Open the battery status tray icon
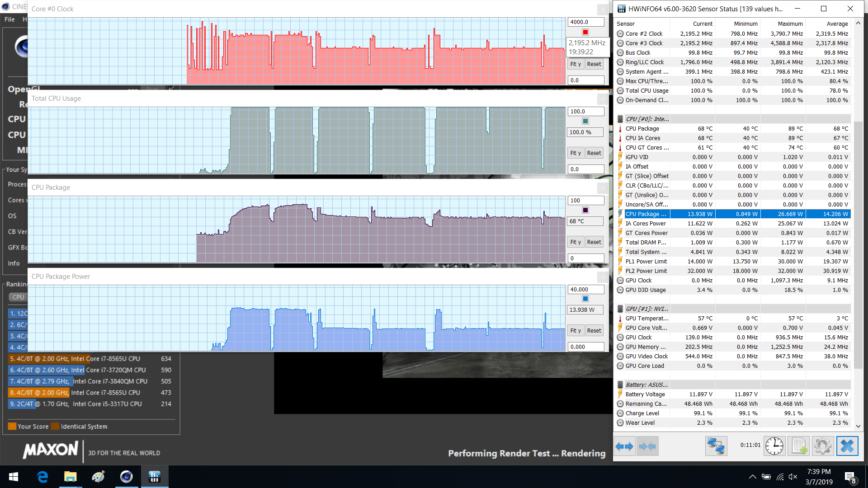The image size is (868, 488). (766, 477)
